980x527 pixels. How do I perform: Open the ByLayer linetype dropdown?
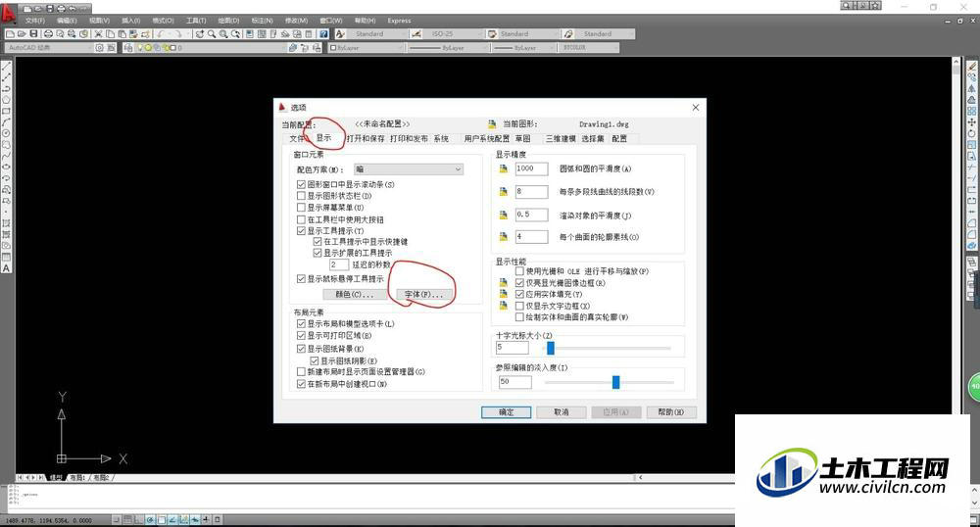click(448, 47)
